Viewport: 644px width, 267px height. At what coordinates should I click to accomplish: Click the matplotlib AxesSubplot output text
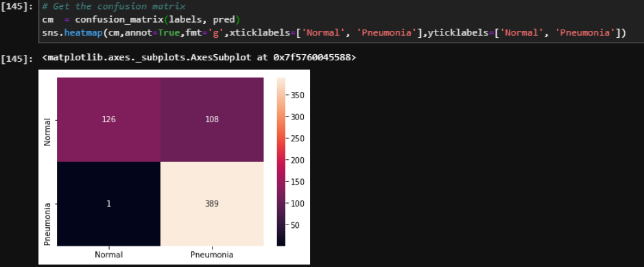click(199, 58)
